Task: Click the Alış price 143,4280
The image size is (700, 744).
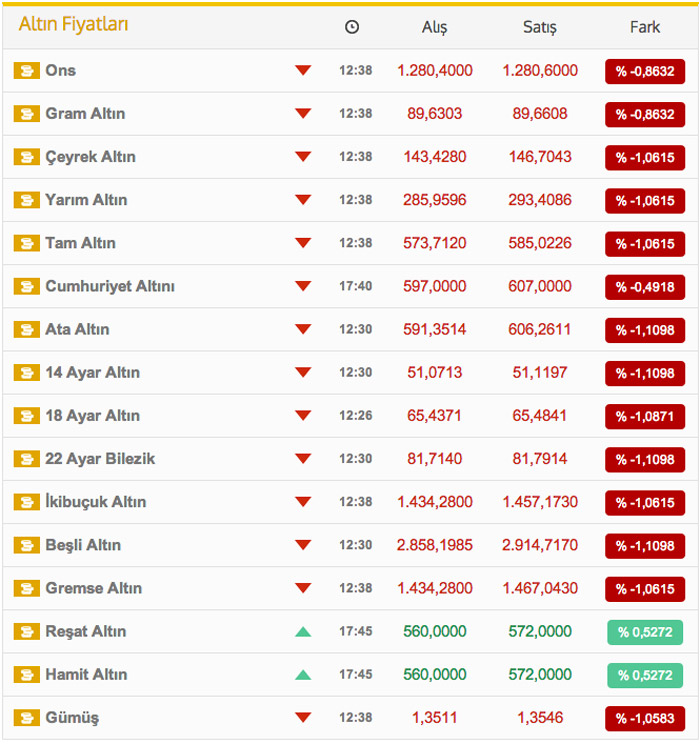Action: pos(435,157)
